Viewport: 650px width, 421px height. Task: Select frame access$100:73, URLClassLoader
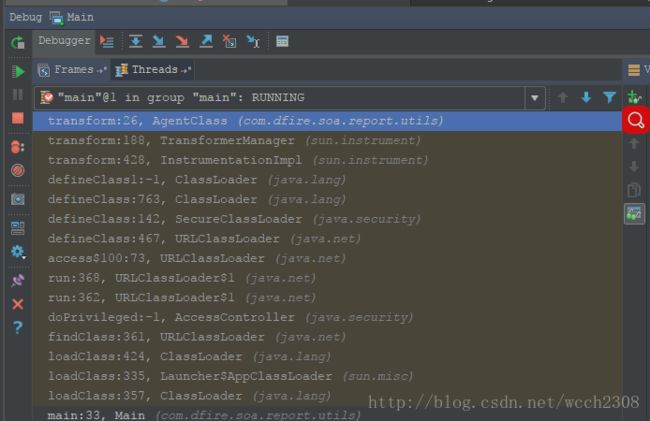click(x=327, y=259)
